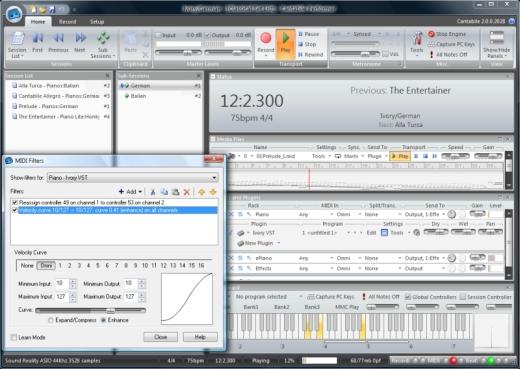Enable the Learn Mode checkbox
The width and height of the screenshot is (520, 369).
pos(14,337)
